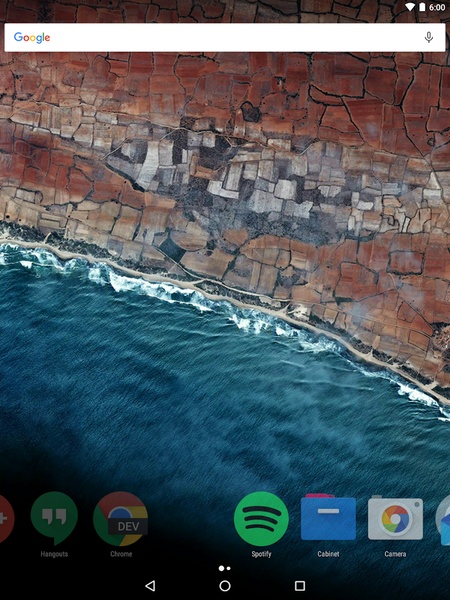Launch the Camera app

[x=395, y=517]
